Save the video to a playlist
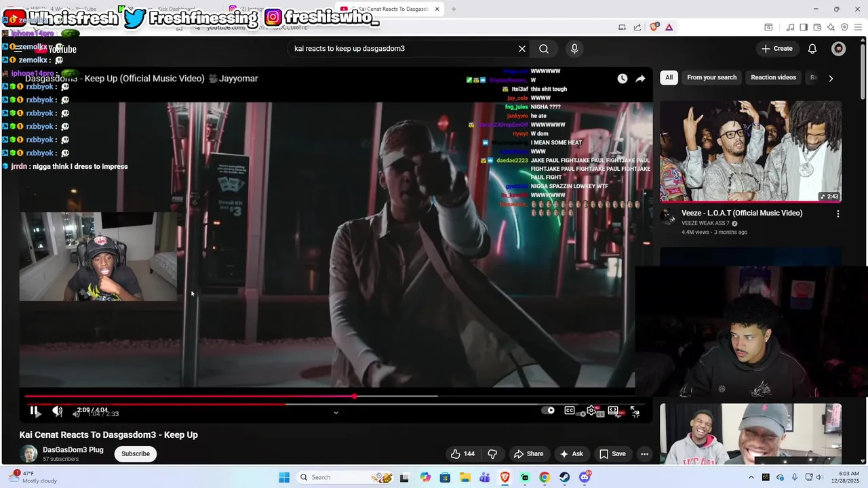This screenshot has width=868, height=488. click(612, 454)
